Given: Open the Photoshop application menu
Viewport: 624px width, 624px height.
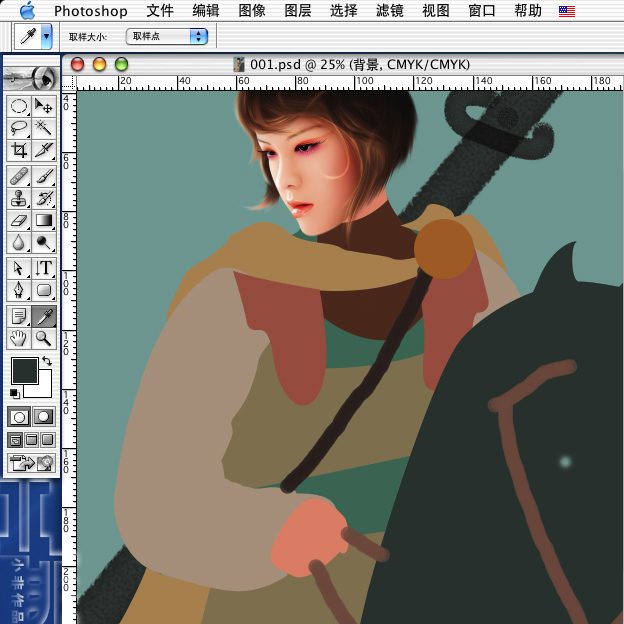Looking at the screenshot, I should tap(91, 11).
